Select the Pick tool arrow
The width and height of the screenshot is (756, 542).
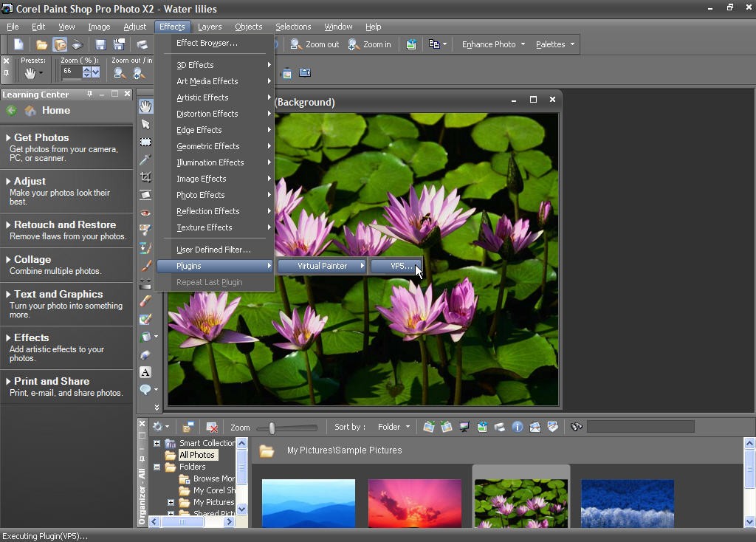coord(145,124)
